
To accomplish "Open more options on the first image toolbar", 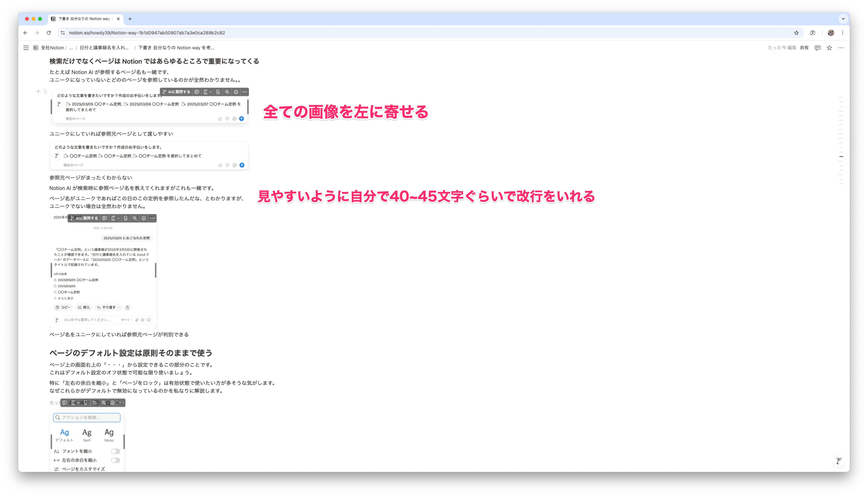I will coord(245,92).
